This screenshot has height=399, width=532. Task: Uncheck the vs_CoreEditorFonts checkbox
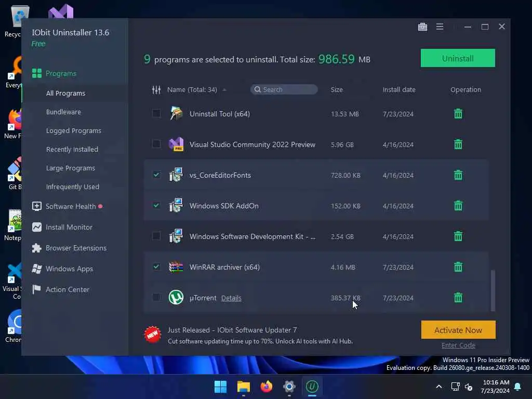point(156,175)
